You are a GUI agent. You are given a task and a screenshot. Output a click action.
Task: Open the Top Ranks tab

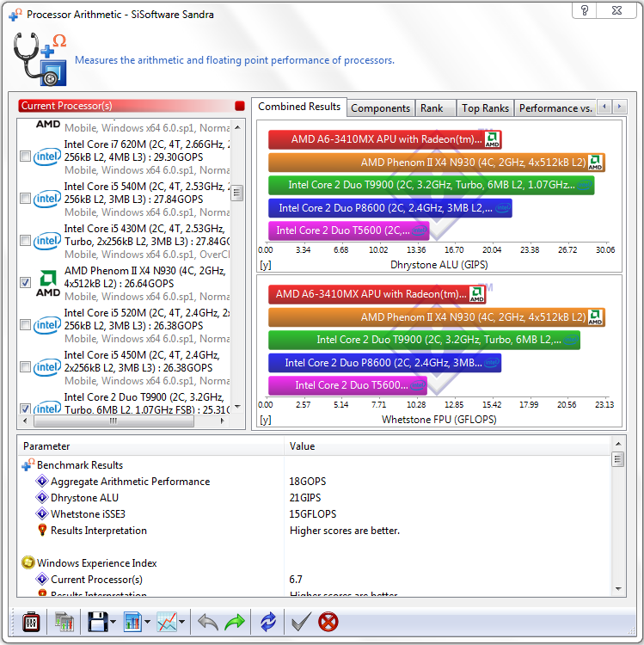click(485, 108)
